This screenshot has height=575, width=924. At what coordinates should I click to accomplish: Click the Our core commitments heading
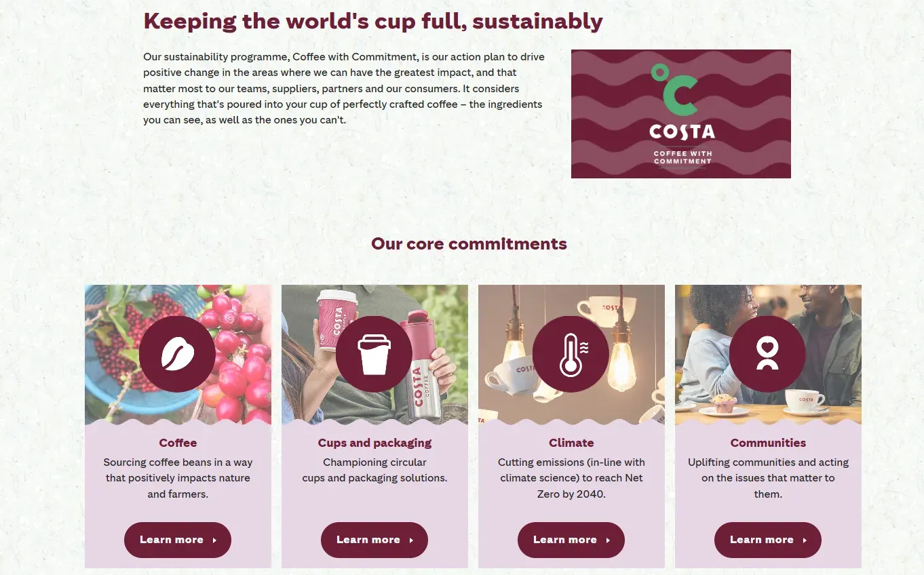tap(468, 244)
